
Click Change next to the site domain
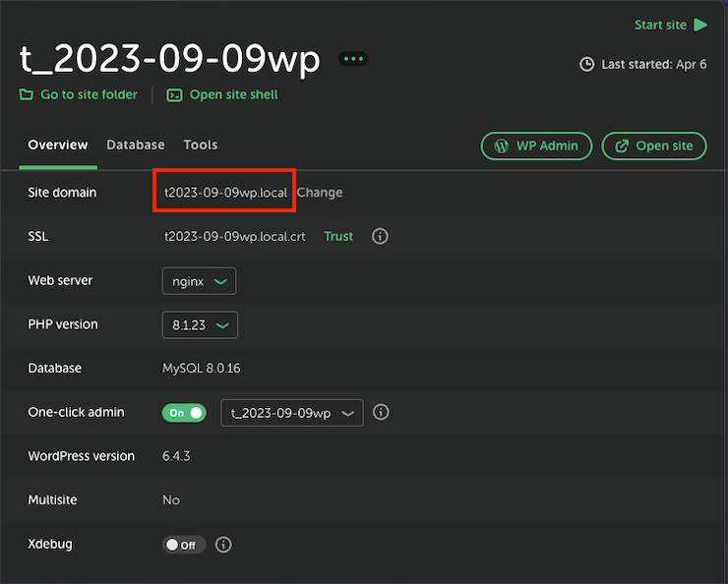coord(320,193)
